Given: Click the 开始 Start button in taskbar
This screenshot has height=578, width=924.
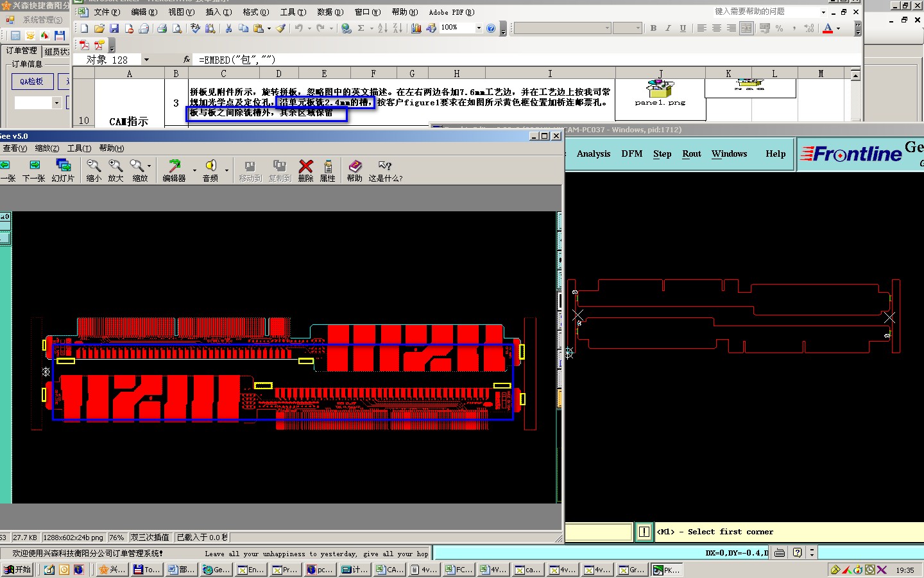Looking at the screenshot, I should pyautogui.click(x=17, y=570).
